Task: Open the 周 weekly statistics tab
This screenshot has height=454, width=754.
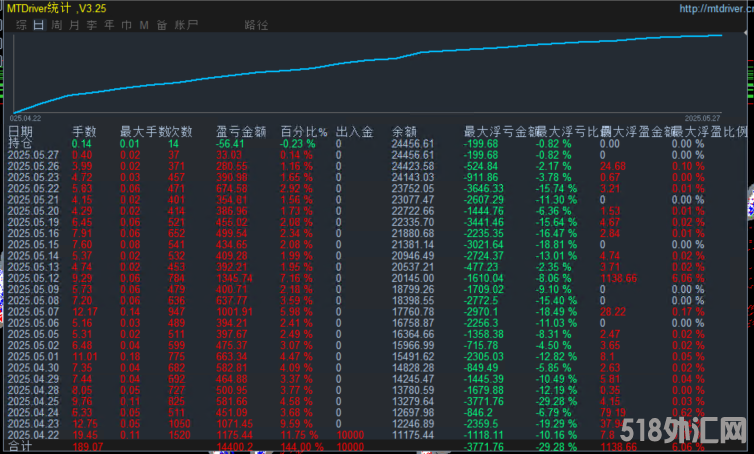Action: (x=57, y=24)
